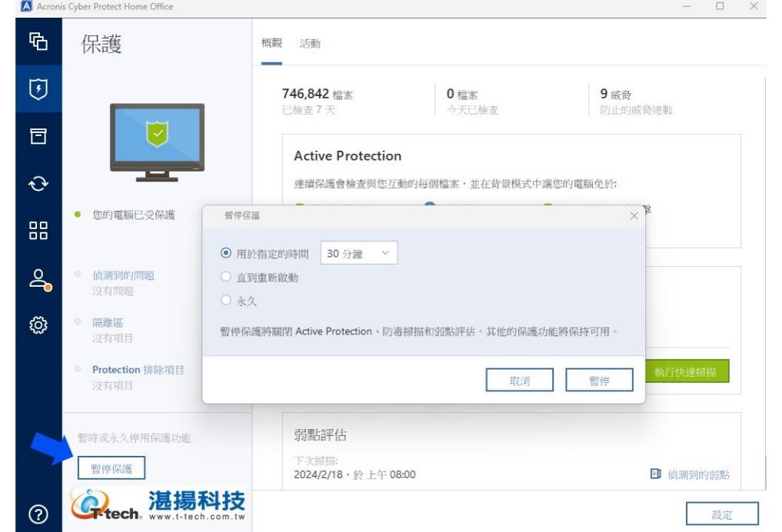Open the Help question mark icon

[x=38, y=514]
